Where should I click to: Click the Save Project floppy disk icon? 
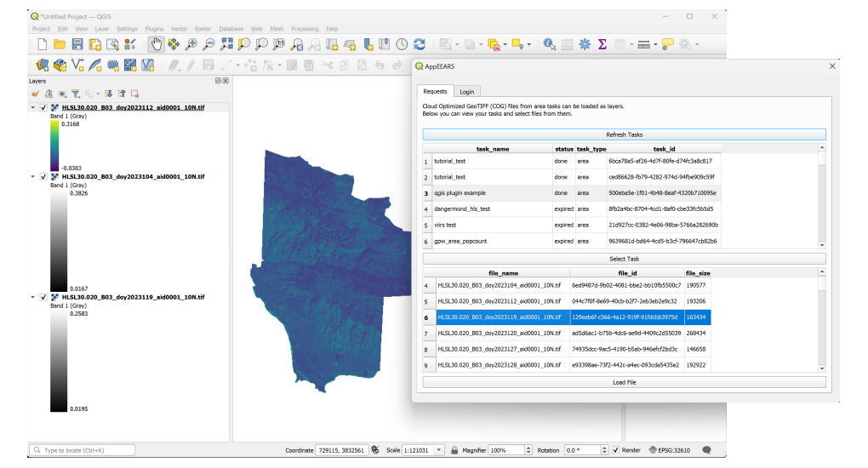[x=77, y=44]
